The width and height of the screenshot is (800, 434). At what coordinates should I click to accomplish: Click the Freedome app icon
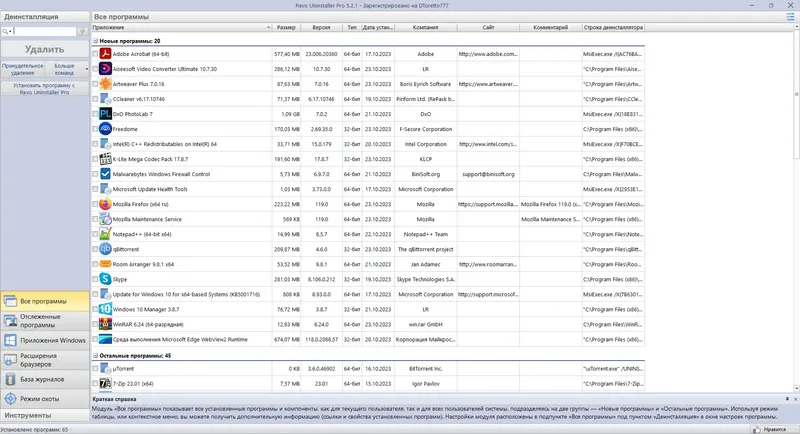(x=105, y=129)
